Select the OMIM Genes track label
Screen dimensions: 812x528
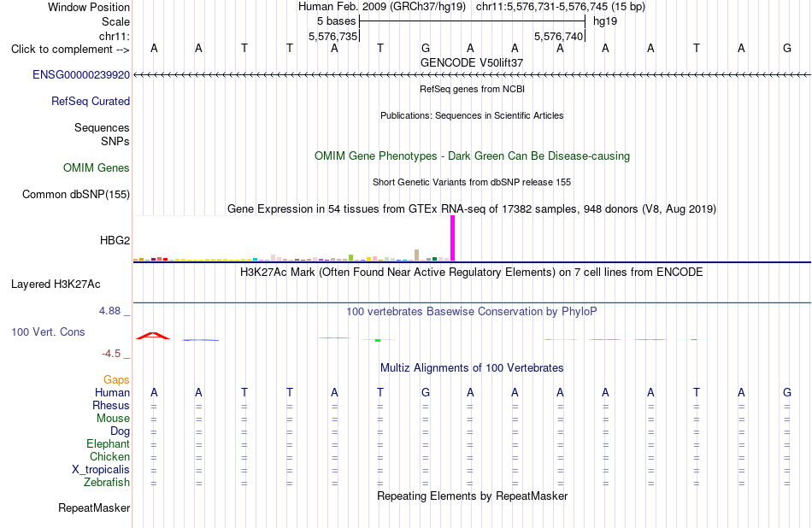(97, 168)
